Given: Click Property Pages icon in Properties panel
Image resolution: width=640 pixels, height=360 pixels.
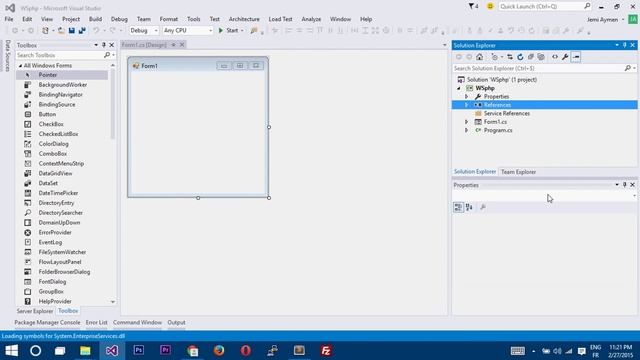Looking at the screenshot, I should coord(483,207).
